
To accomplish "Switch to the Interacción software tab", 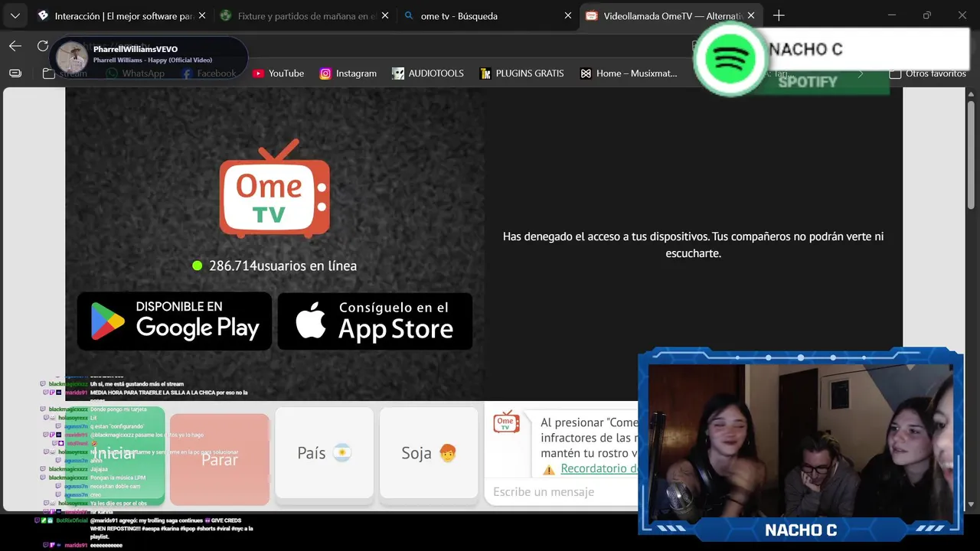I will (x=122, y=15).
